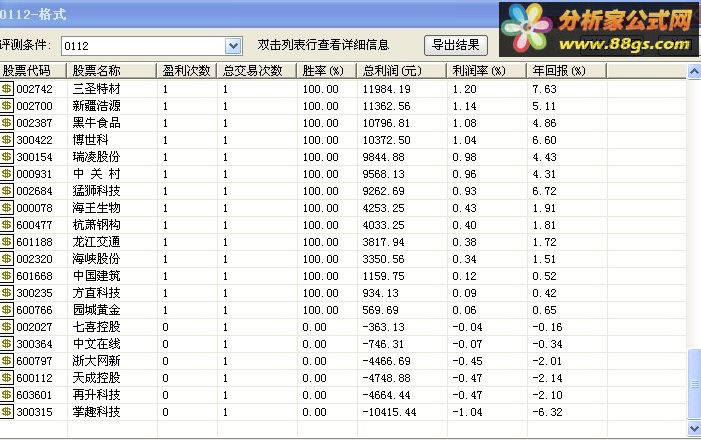Sort by the 胜率(%) column header
Screen dimensions: 701x440
point(327,71)
